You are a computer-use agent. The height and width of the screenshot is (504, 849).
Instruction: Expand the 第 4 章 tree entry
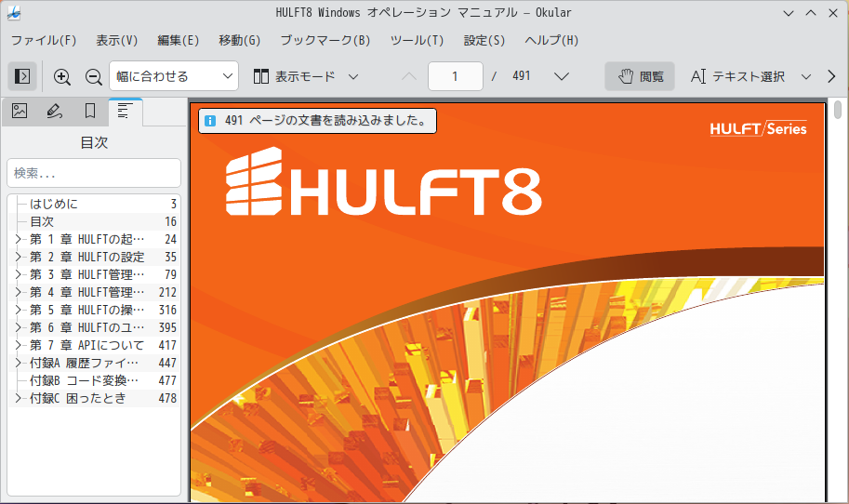click(18, 292)
